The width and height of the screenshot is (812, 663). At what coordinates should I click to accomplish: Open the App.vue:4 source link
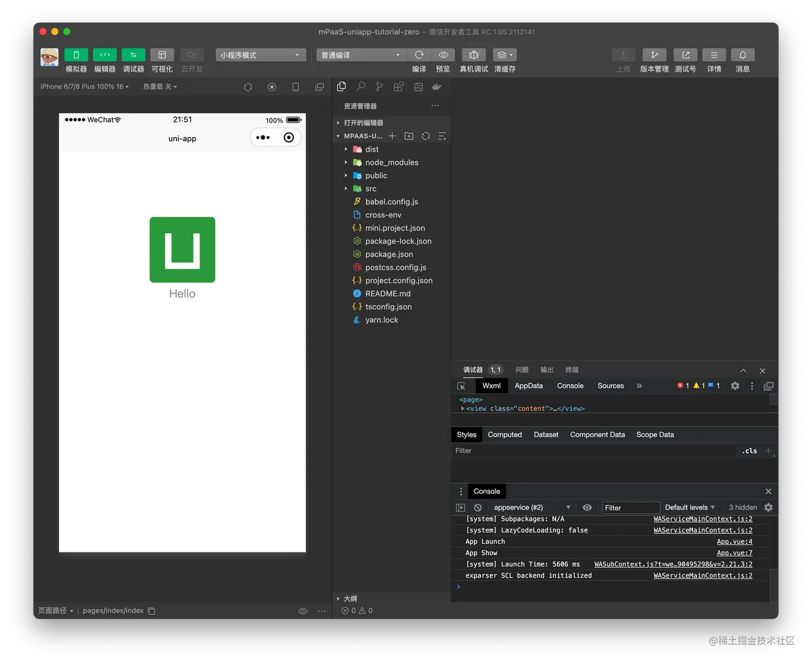point(734,542)
